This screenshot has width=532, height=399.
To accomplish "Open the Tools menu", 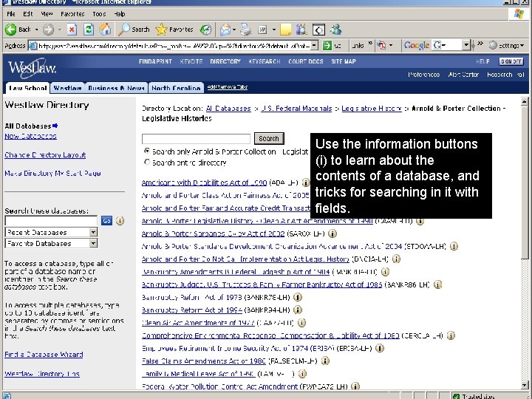I will [99, 14].
